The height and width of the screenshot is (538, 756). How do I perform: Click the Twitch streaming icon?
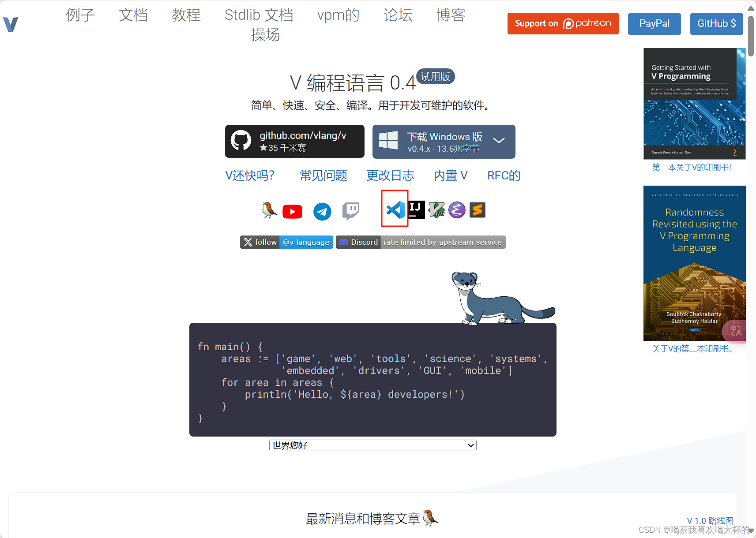(x=350, y=211)
